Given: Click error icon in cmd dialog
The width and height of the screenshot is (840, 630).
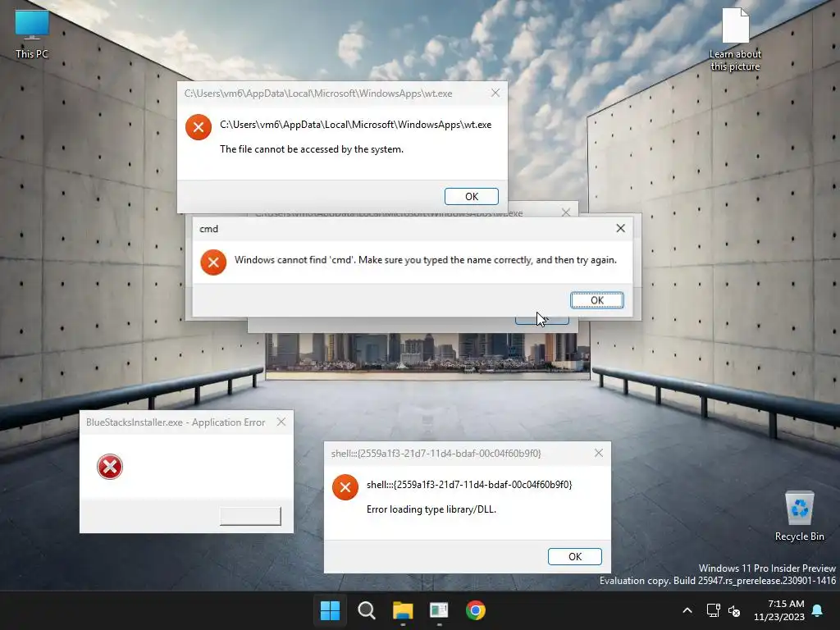Looking at the screenshot, I should pos(213,262).
